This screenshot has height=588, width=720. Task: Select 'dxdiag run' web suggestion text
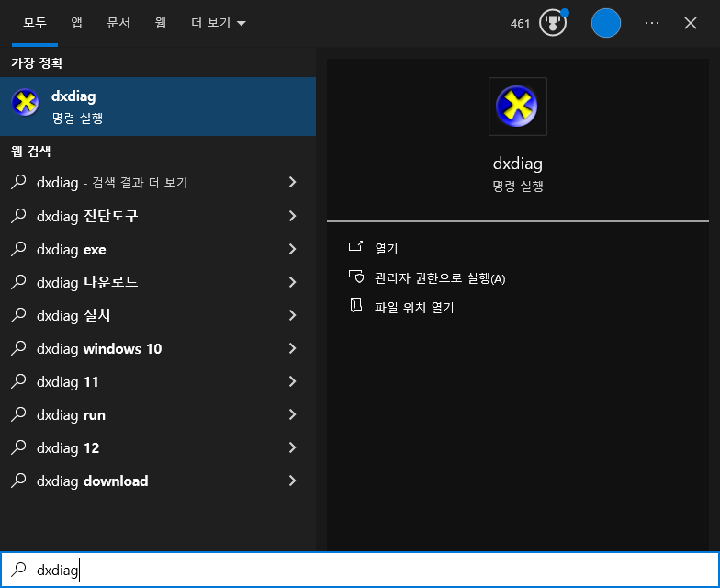click(x=72, y=415)
